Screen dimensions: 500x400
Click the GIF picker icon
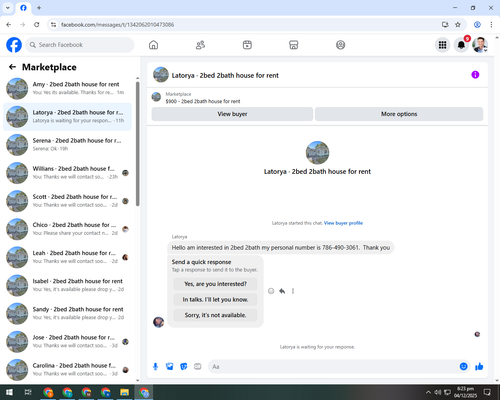(198, 367)
